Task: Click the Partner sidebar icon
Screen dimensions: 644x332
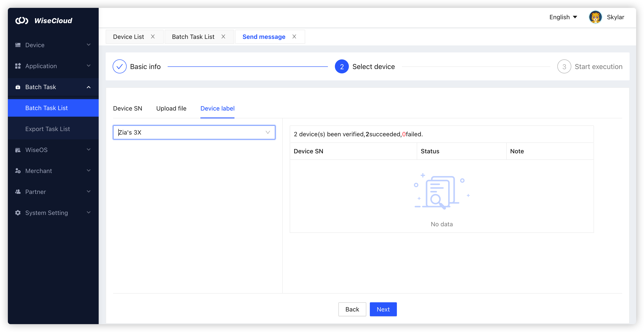Action: point(18,192)
